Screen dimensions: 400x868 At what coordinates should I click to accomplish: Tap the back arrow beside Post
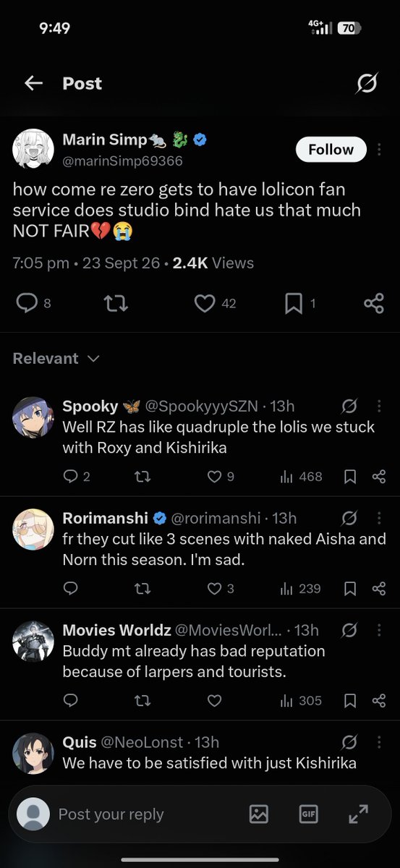click(x=33, y=84)
